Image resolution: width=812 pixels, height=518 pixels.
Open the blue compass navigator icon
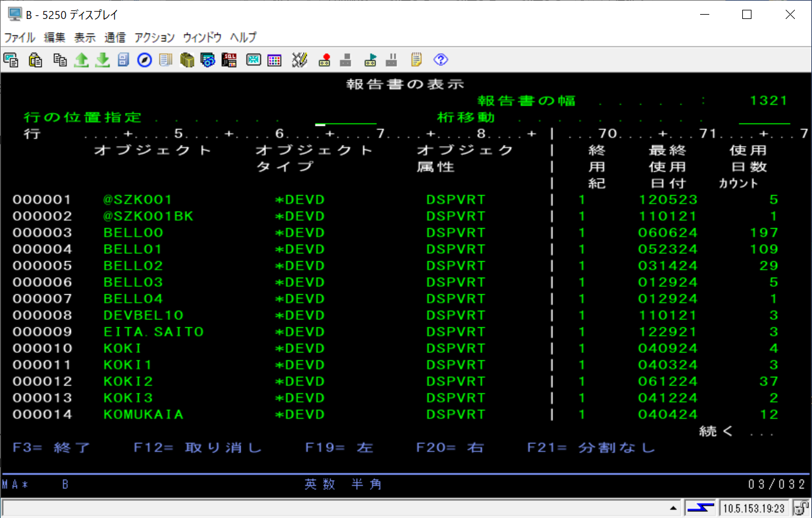click(144, 60)
